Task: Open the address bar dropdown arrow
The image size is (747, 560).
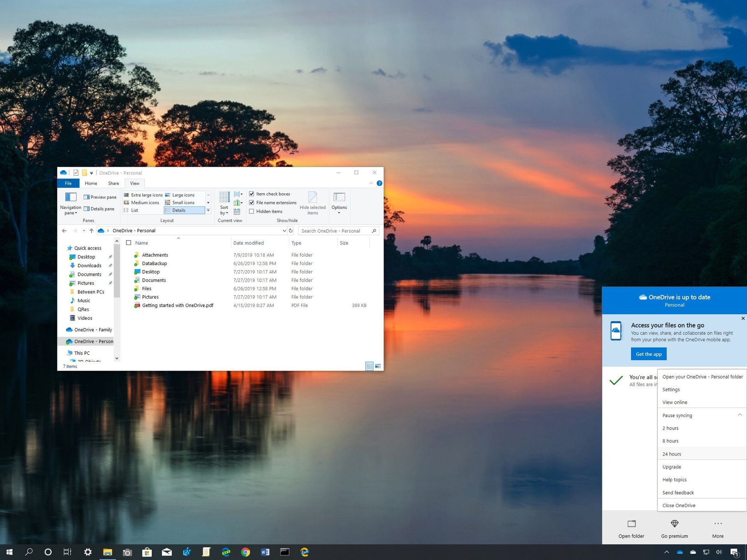Action: [284, 231]
